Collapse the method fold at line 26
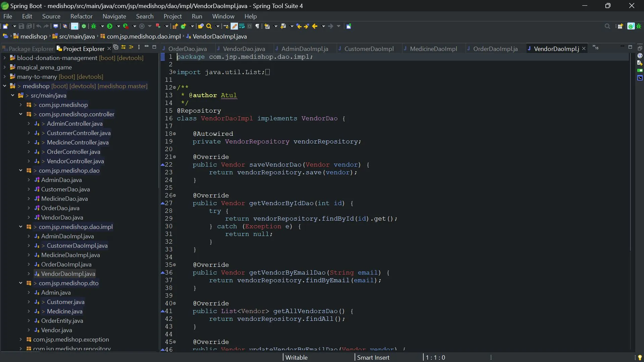 174,195
